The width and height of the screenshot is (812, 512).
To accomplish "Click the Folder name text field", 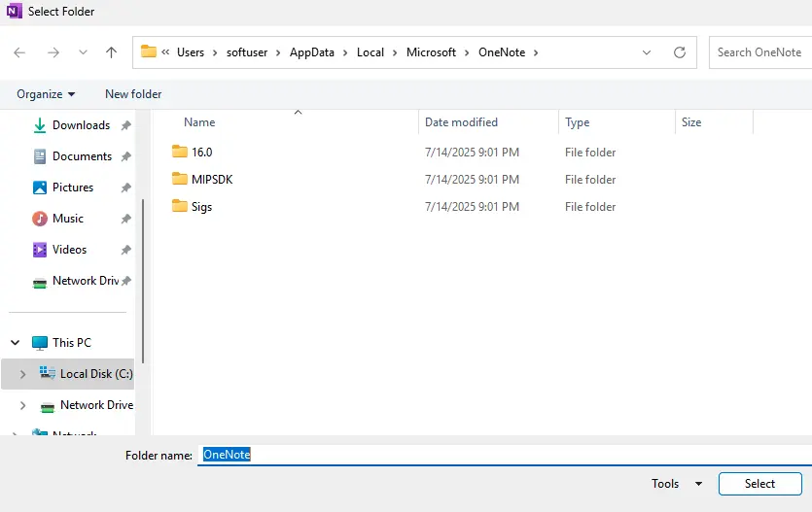I will pyautogui.click(x=486, y=455).
